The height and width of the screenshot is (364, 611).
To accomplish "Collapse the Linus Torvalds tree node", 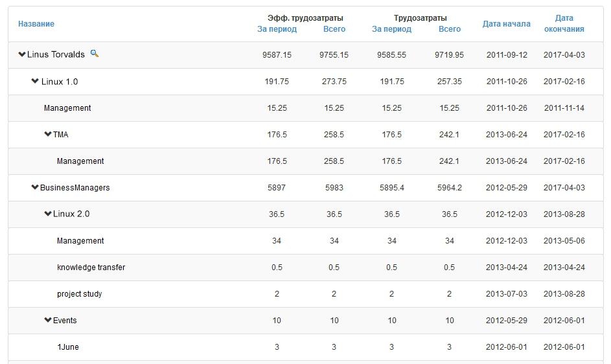I will (22, 54).
